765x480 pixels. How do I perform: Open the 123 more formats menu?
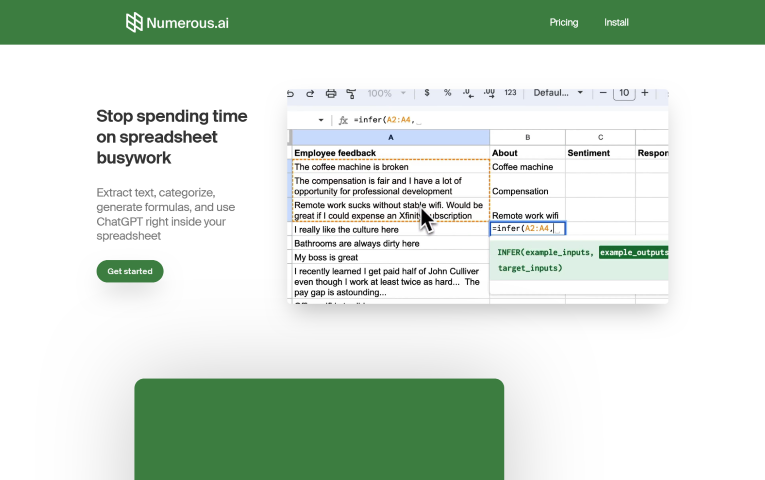[510, 93]
